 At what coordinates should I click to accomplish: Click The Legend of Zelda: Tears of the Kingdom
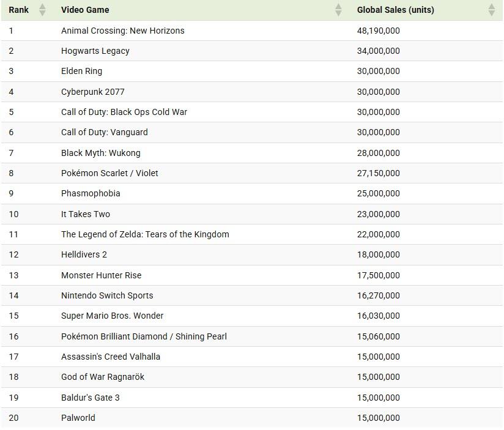pyautogui.click(x=145, y=234)
